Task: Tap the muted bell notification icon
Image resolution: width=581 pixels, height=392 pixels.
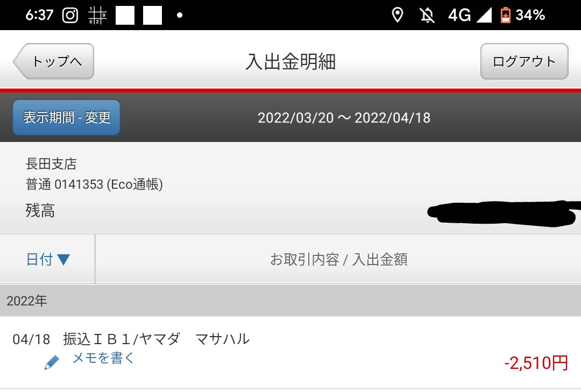Action: (x=427, y=15)
